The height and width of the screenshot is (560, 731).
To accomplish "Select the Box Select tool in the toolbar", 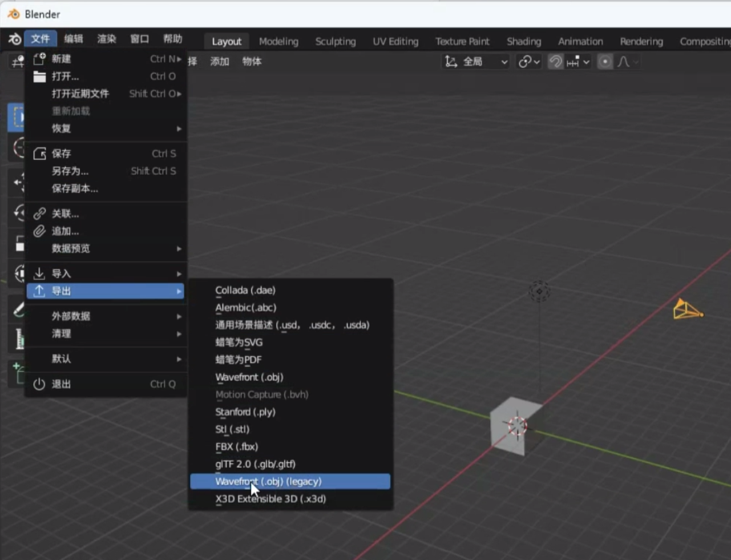I will tap(17, 117).
